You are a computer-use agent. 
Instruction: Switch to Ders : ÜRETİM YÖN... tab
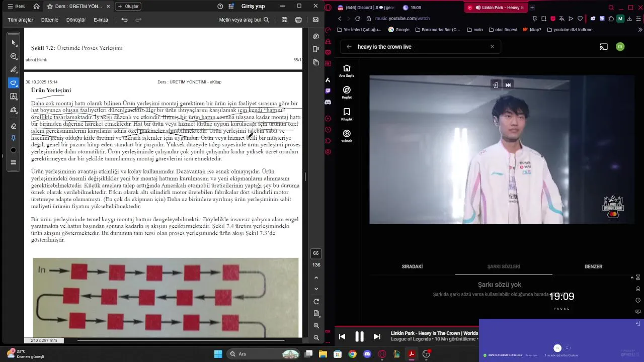pos(78,7)
